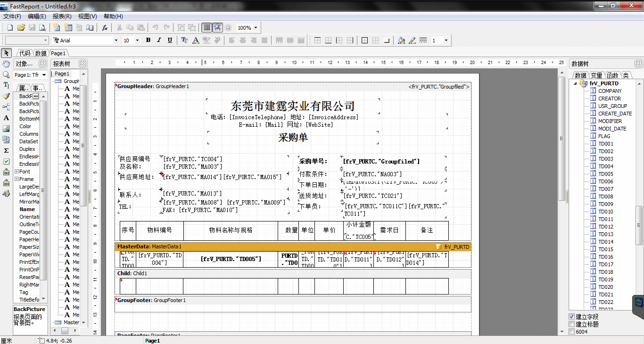Insert a System text sigma object
Viewport: 644px width, 344px height.
(6, 150)
